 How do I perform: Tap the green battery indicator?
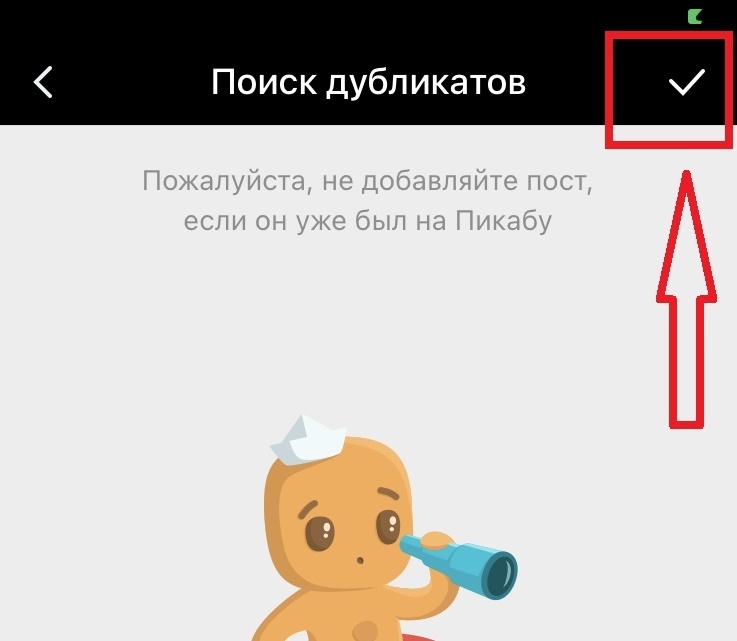click(695, 16)
